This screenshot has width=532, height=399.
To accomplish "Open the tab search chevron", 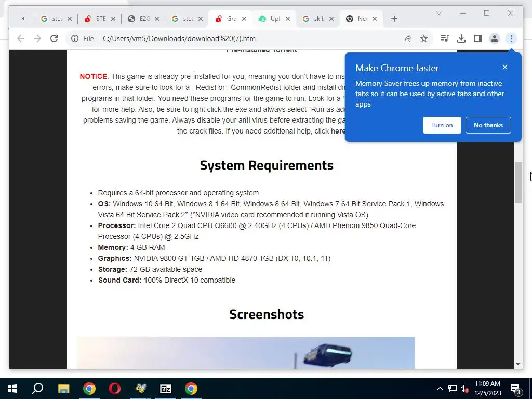I will (x=438, y=13).
